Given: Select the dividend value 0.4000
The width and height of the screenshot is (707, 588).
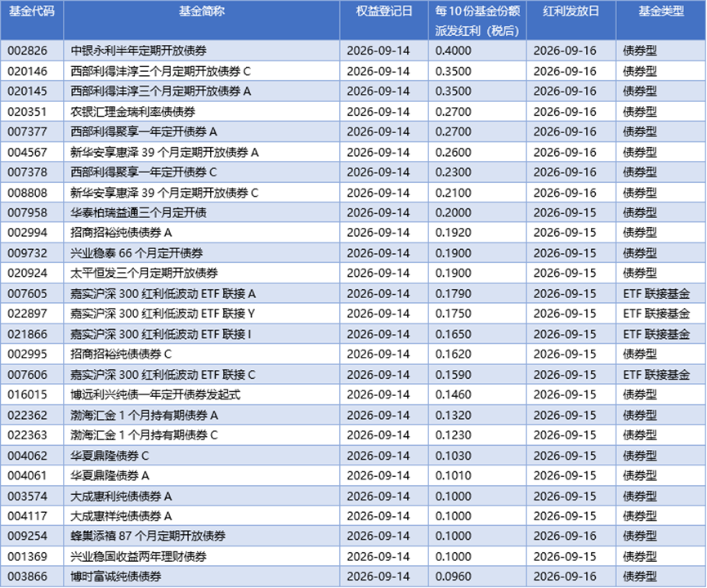Looking at the screenshot, I should tap(453, 51).
